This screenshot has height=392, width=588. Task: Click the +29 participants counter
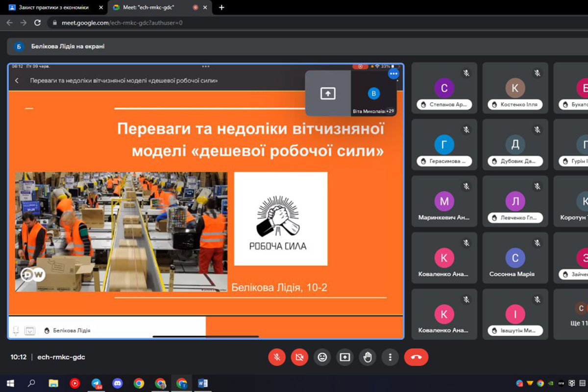[390, 111]
